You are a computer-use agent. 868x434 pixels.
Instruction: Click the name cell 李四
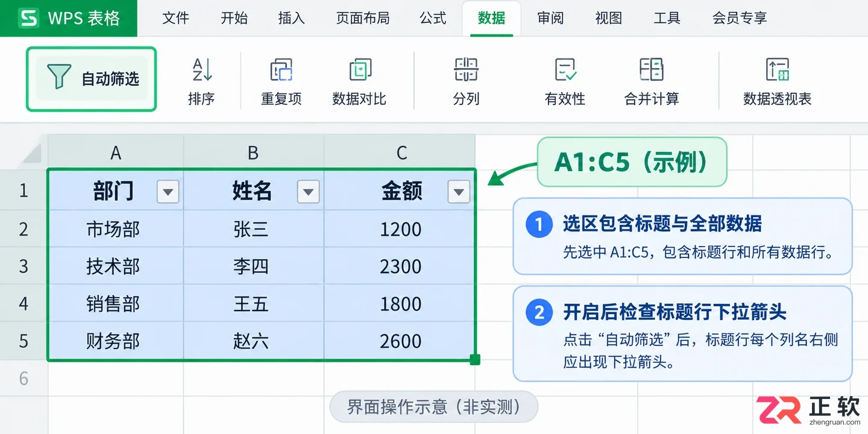coord(254,266)
